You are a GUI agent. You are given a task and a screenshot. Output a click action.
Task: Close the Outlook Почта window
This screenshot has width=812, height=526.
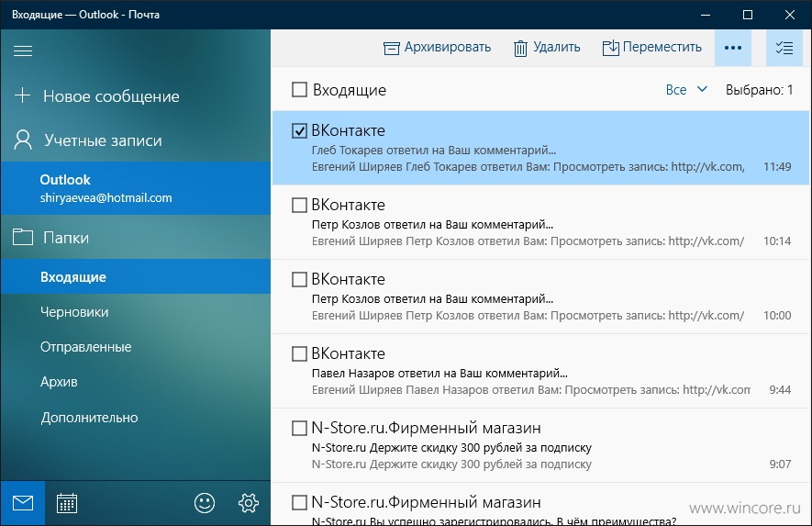pyautogui.click(x=790, y=15)
